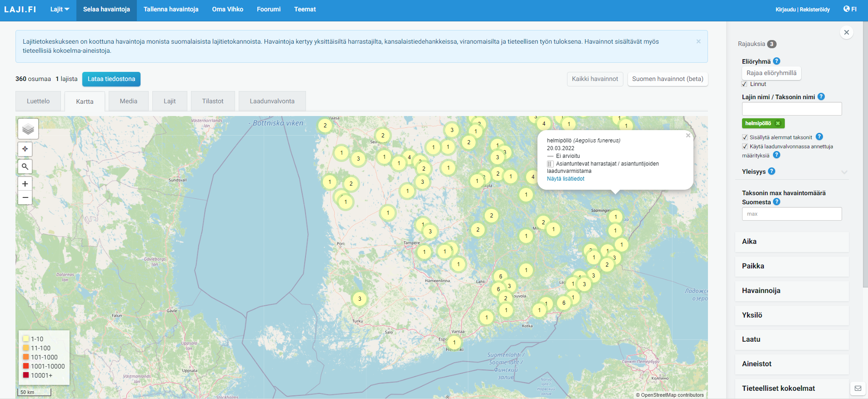Go to LAJI.FI home logo
The width and height of the screenshot is (868, 399).
(x=20, y=10)
